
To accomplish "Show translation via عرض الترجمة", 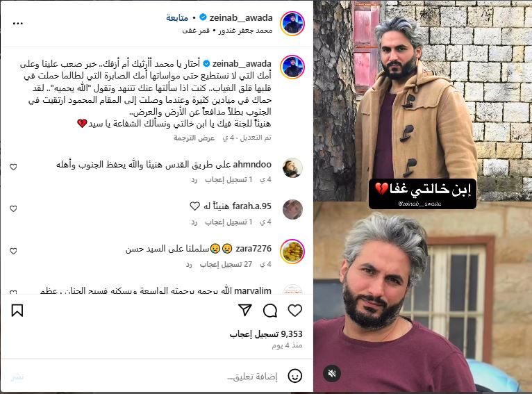I will (194, 138).
